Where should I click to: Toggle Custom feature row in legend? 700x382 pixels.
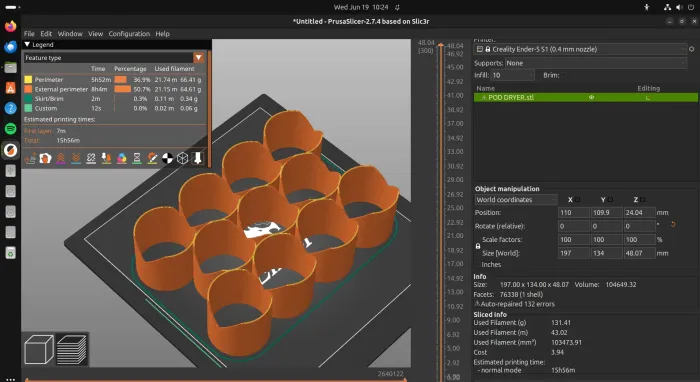[x=114, y=108]
